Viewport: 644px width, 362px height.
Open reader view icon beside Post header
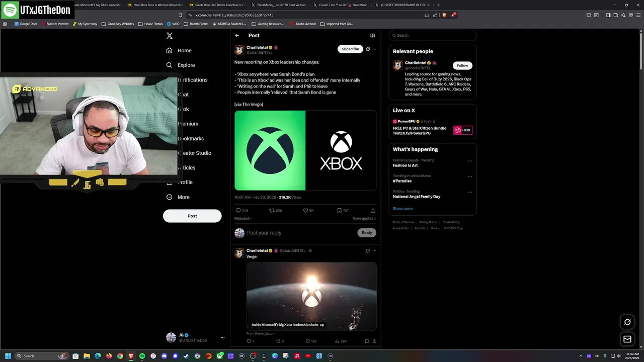pyautogui.click(x=372, y=35)
